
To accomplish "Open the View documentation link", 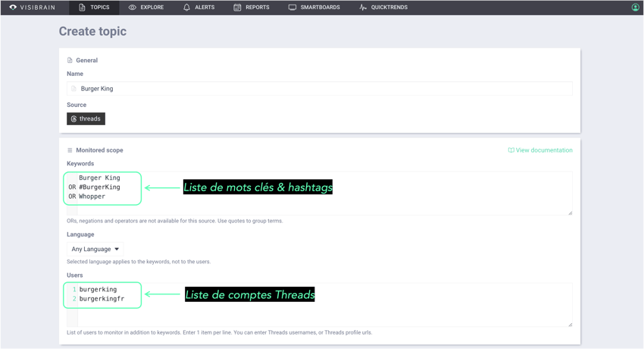I will [540, 150].
